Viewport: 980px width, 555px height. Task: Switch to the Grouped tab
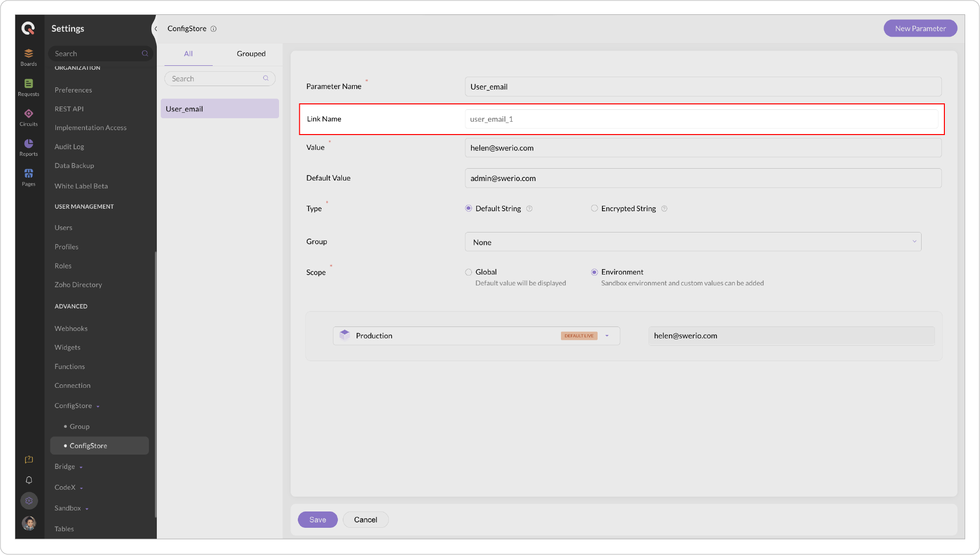251,53
